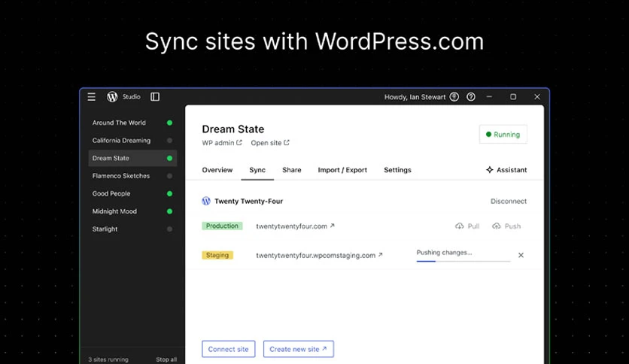Image resolution: width=629 pixels, height=364 pixels.
Task: Toggle Around The World site status dot
Action: [170, 123]
